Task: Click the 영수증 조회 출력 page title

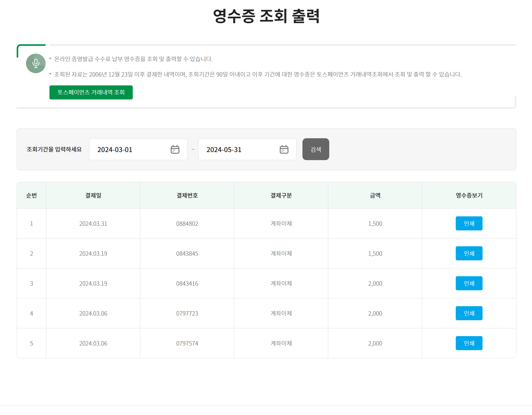Action: [x=266, y=16]
